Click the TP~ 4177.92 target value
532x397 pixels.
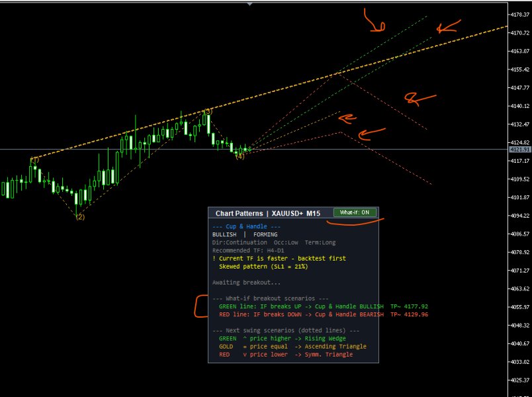point(409,306)
